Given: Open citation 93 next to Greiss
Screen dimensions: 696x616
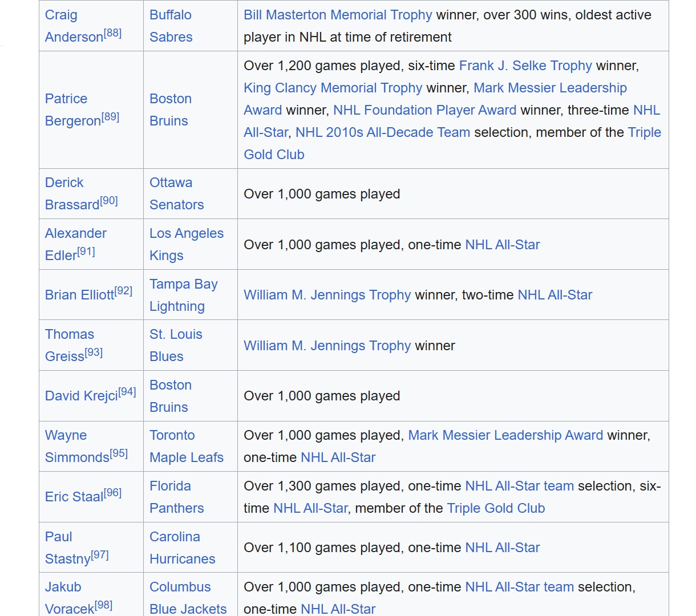Looking at the screenshot, I should [94, 352].
